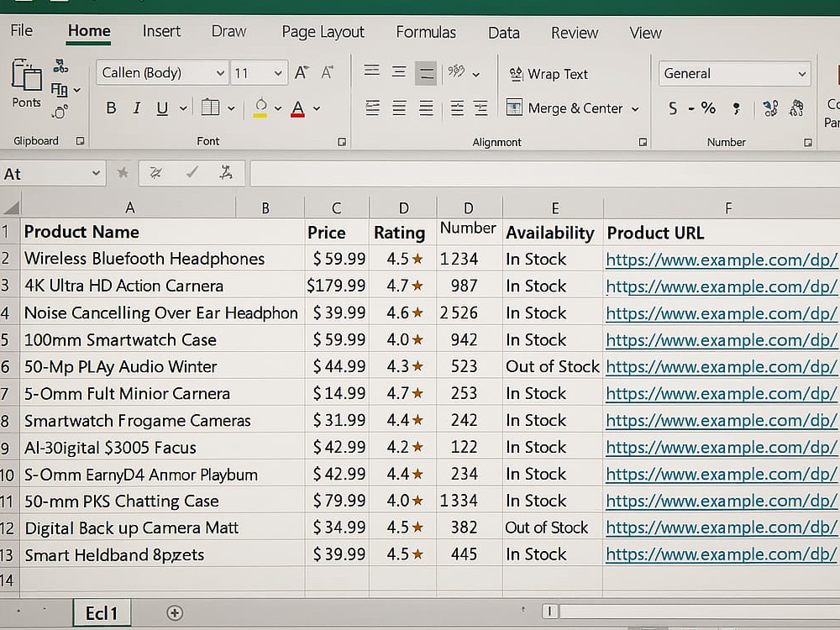Switch to the Draw tab
840x630 pixels.
(228, 31)
